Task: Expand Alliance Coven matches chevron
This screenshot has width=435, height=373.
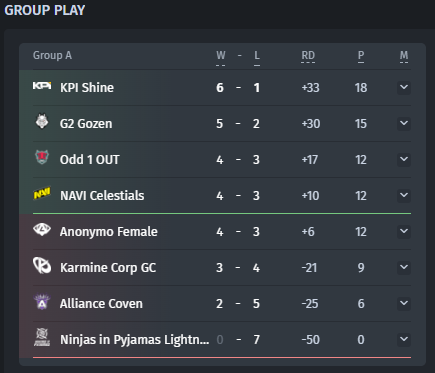Action: [x=404, y=303]
